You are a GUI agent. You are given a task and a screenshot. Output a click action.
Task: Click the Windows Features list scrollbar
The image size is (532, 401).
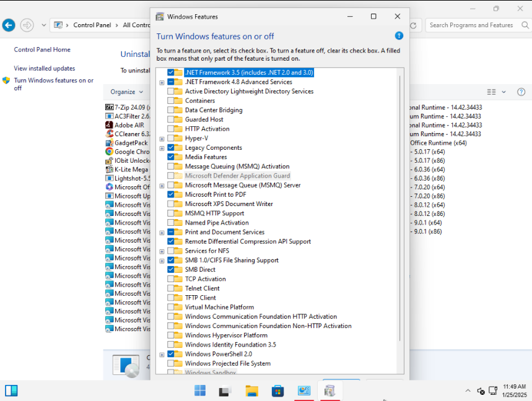pos(400,208)
